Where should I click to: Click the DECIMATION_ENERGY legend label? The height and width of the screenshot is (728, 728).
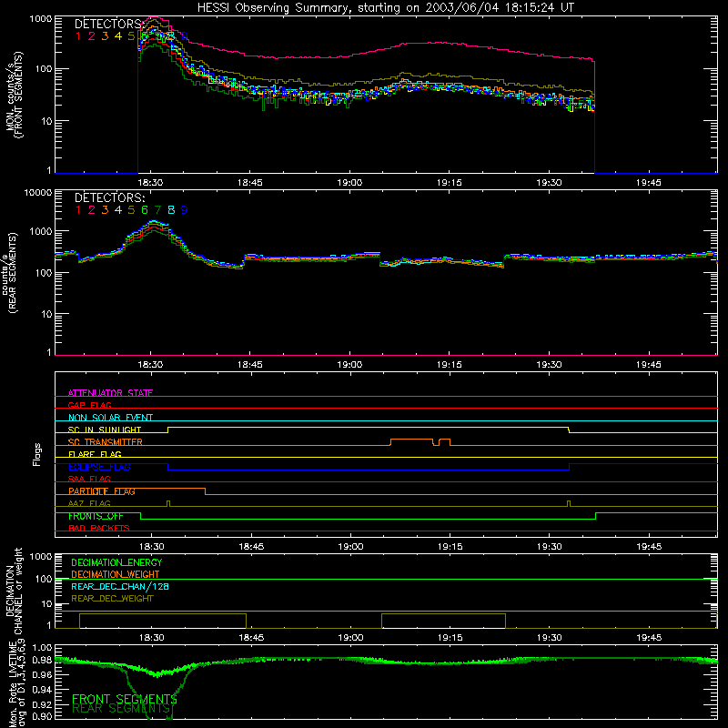point(116,562)
